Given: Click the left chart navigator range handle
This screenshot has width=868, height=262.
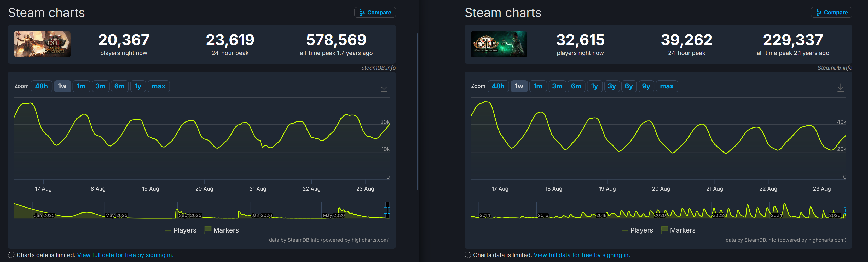Looking at the screenshot, I should (385, 210).
